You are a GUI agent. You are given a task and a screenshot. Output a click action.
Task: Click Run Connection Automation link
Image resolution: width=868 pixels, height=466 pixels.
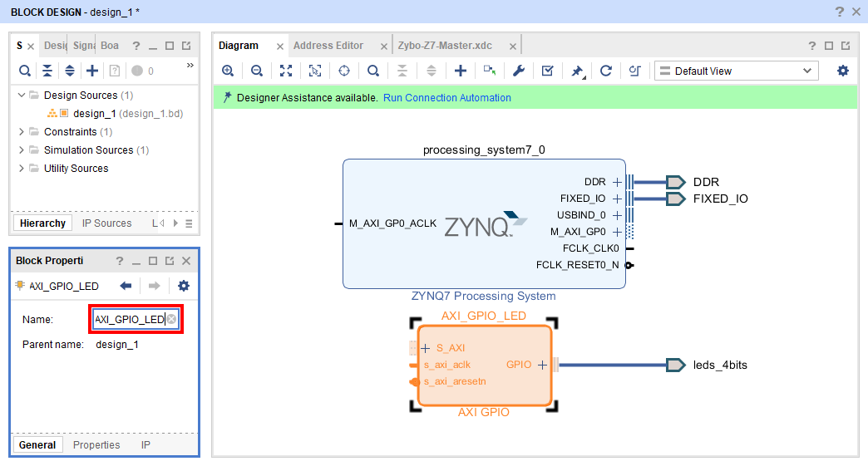point(446,98)
